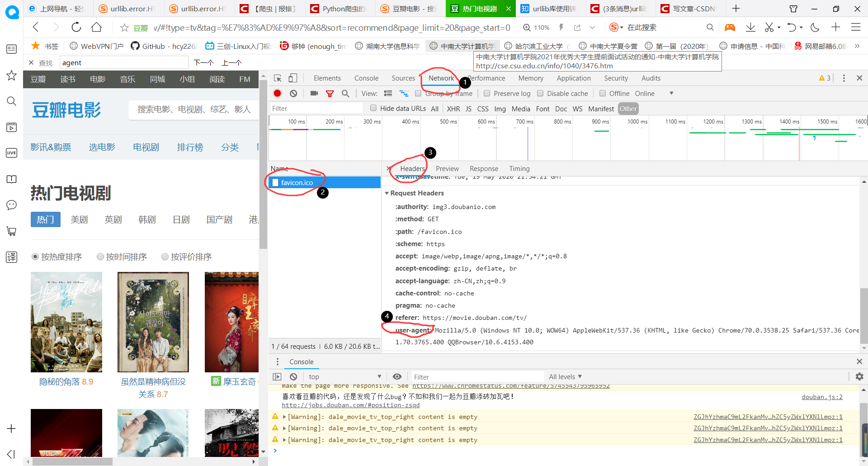
Task: Switch to Elements tab
Action: click(x=327, y=78)
